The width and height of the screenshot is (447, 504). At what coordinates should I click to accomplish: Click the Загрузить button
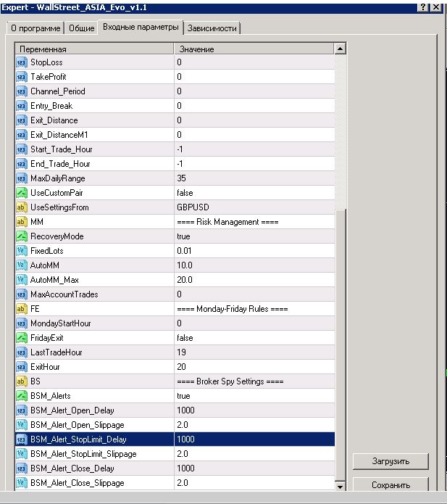[390, 461]
